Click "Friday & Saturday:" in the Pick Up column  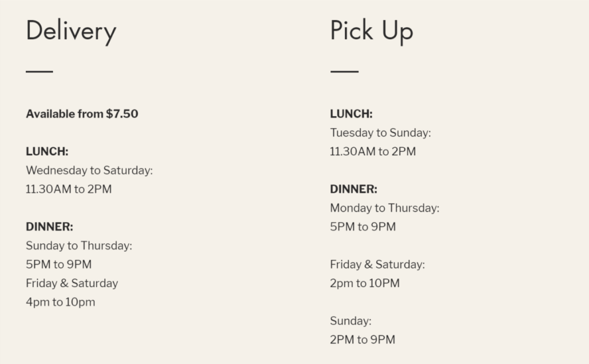[377, 265]
